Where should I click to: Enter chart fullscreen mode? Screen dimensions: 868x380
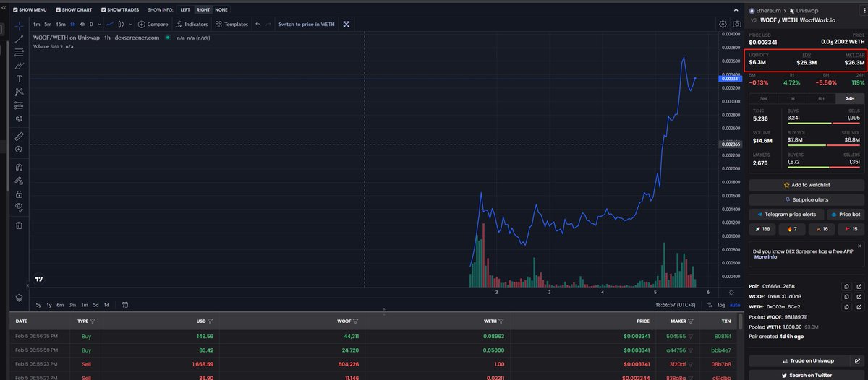[x=346, y=24]
